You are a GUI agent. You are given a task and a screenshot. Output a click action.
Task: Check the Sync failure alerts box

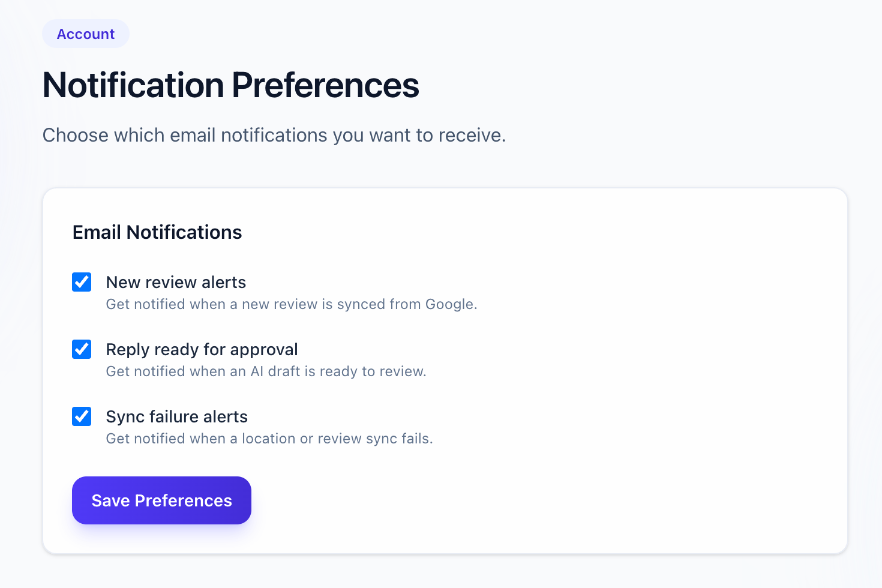[x=81, y=416]
